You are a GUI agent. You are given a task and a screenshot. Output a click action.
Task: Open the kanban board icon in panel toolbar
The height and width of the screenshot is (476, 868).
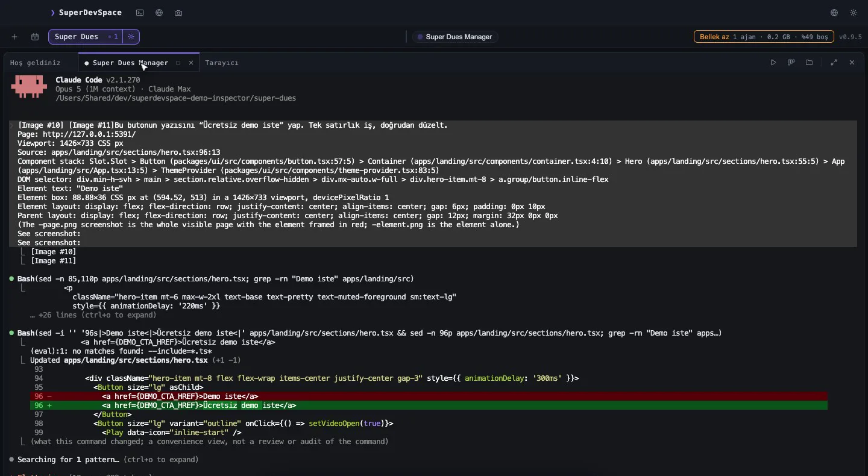[x=791, y=63]
